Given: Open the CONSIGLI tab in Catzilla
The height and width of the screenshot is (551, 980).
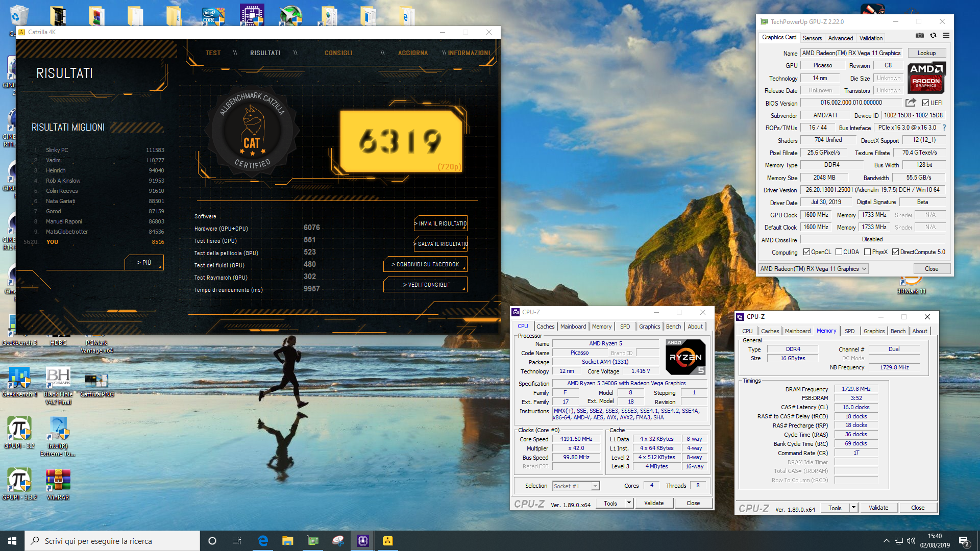Looking at the screenshot, I should (x=338, y=53).
